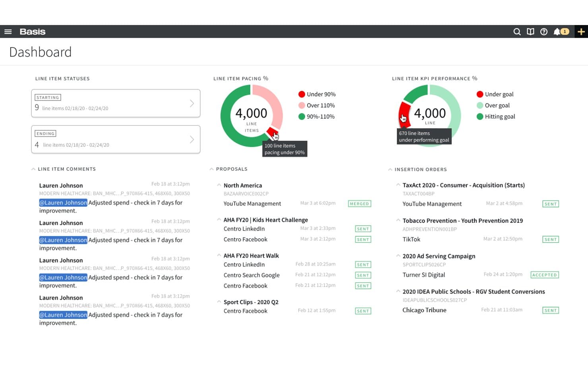Click the Over 110% pink legend swatch
Viewport: 588px width, 392px height.
(x=302, y=105)
